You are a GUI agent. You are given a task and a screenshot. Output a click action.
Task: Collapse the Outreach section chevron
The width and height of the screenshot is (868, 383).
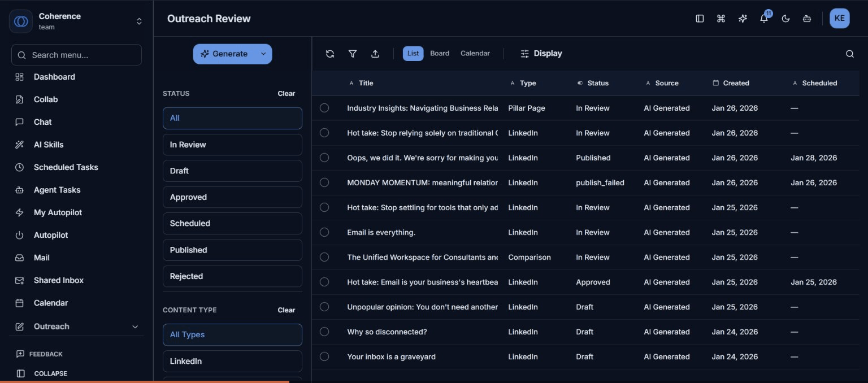coord(135,327)
